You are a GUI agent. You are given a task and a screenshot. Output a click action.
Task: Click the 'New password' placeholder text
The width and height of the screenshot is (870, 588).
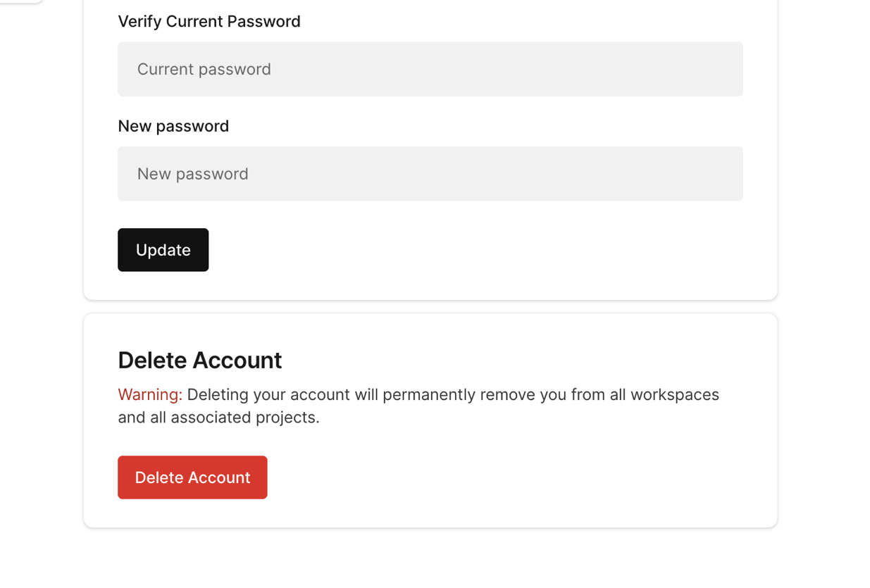click(192, 174)
